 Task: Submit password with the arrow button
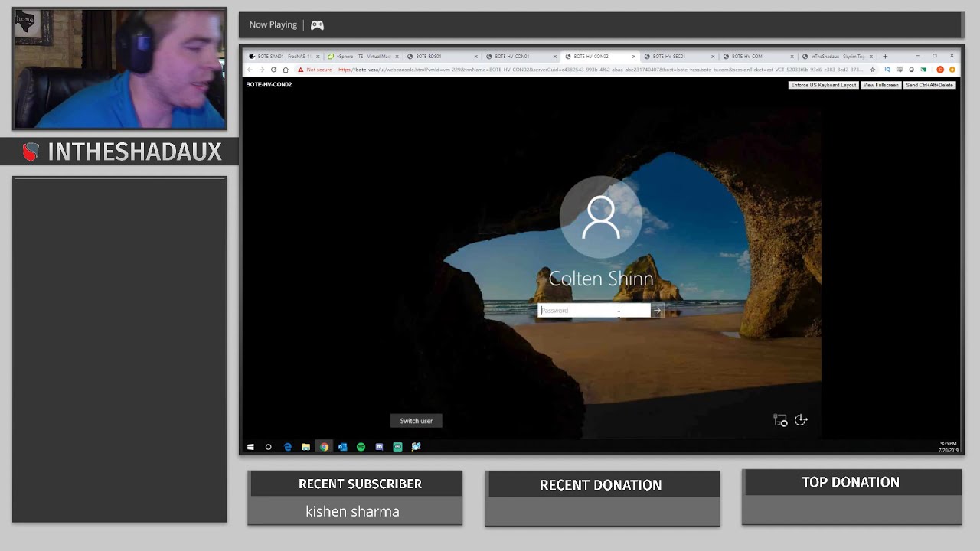[x=657, y=311]
